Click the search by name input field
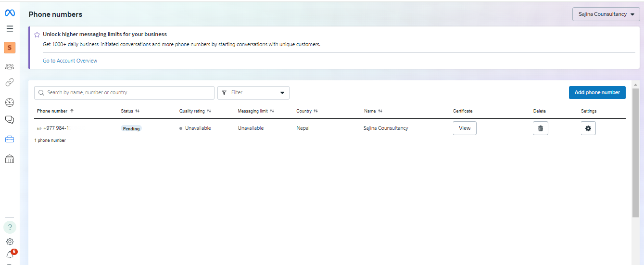 [x=124, y=93]
